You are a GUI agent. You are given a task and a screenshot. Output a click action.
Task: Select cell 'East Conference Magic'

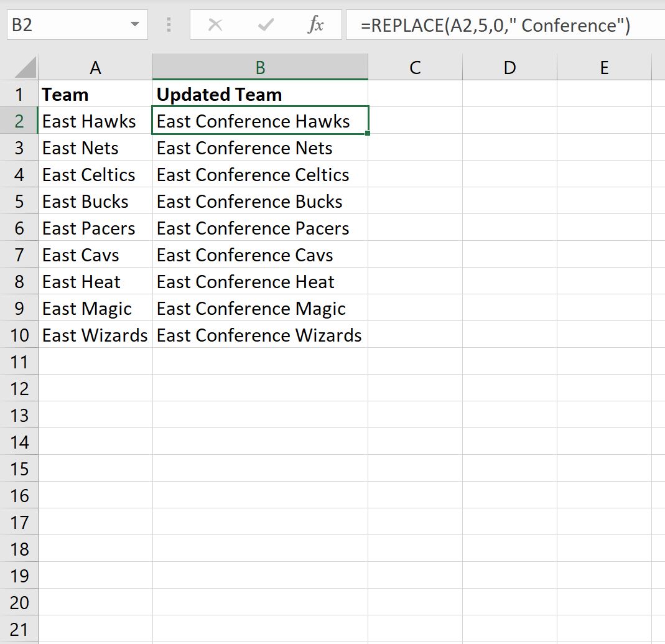[261, 308]
